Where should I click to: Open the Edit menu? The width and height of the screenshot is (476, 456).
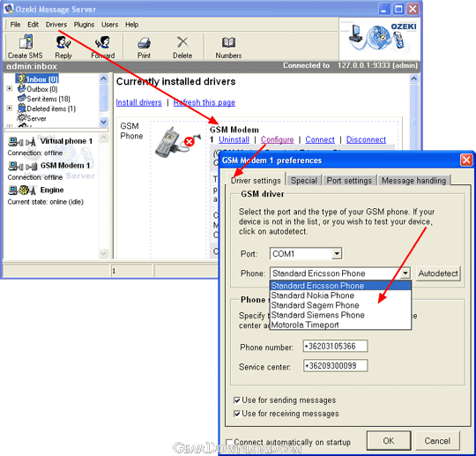coord(33,25)
